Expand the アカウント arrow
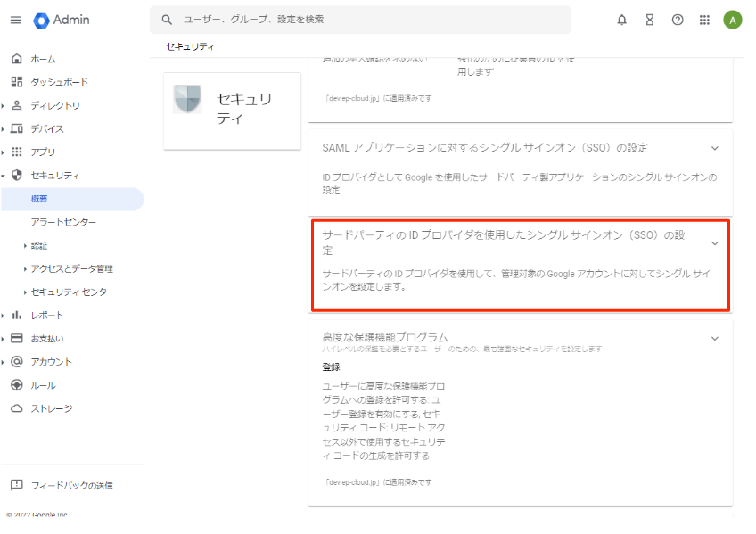The height and width of the screenshot is (534, 756). click(x=3, y=362)
